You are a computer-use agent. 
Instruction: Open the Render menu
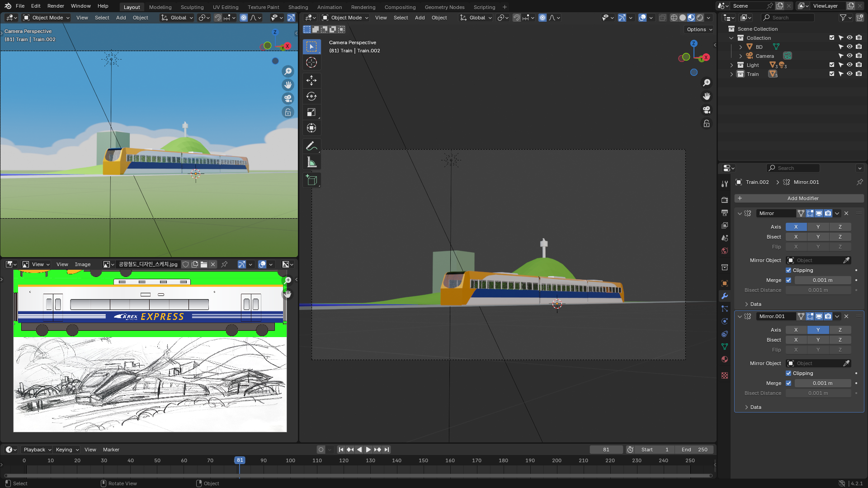tap(56, 6)
